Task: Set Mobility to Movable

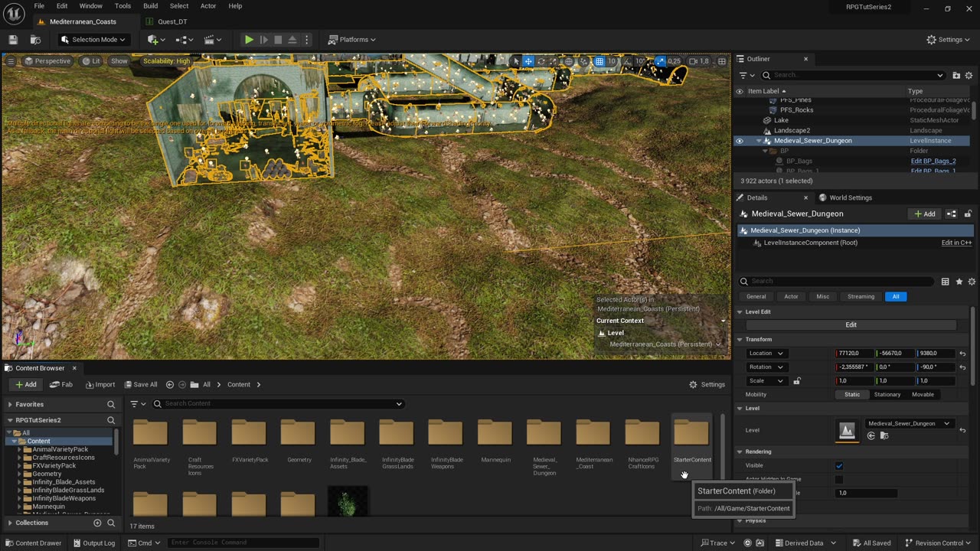Action: click(x=923, y=395)
